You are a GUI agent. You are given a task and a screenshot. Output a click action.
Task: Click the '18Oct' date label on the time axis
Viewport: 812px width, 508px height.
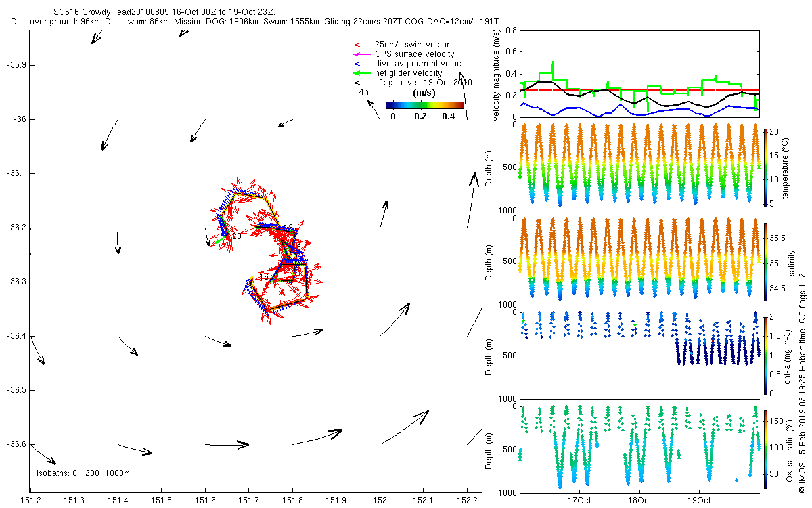(x=639, y=501)
